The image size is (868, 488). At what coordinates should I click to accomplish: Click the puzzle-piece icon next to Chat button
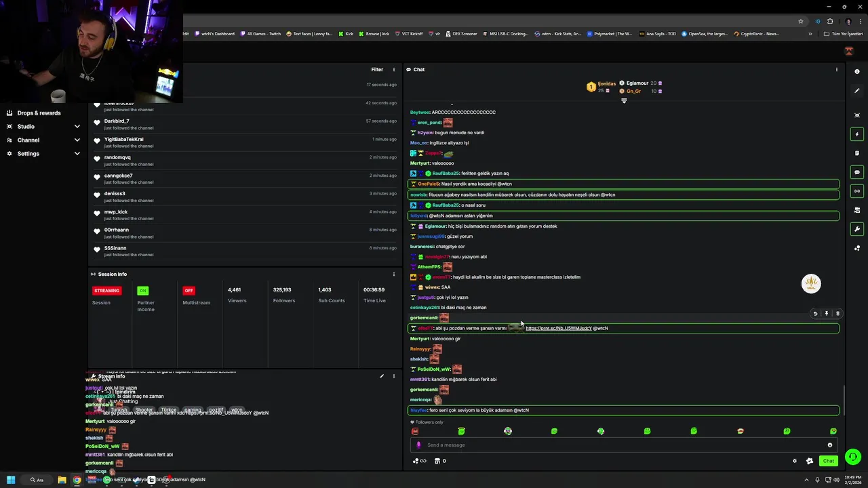pos(809,461)
